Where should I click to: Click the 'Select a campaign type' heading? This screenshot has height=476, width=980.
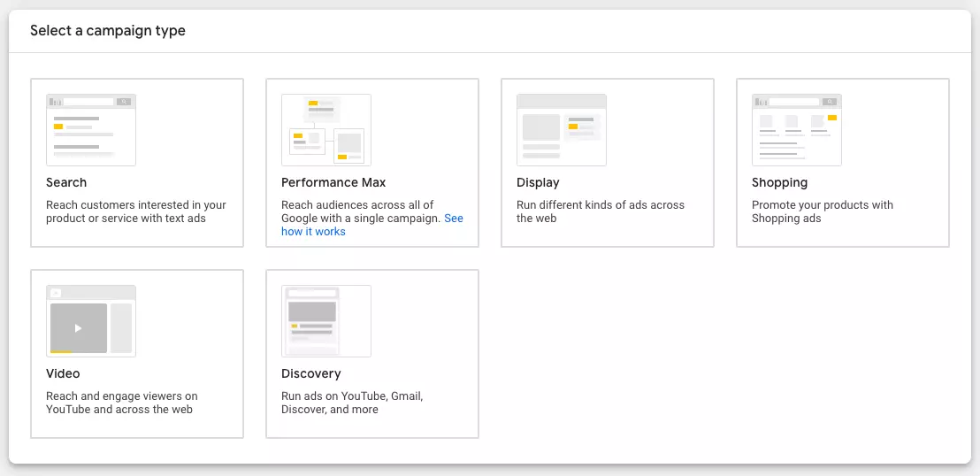[x=108, y=31]
